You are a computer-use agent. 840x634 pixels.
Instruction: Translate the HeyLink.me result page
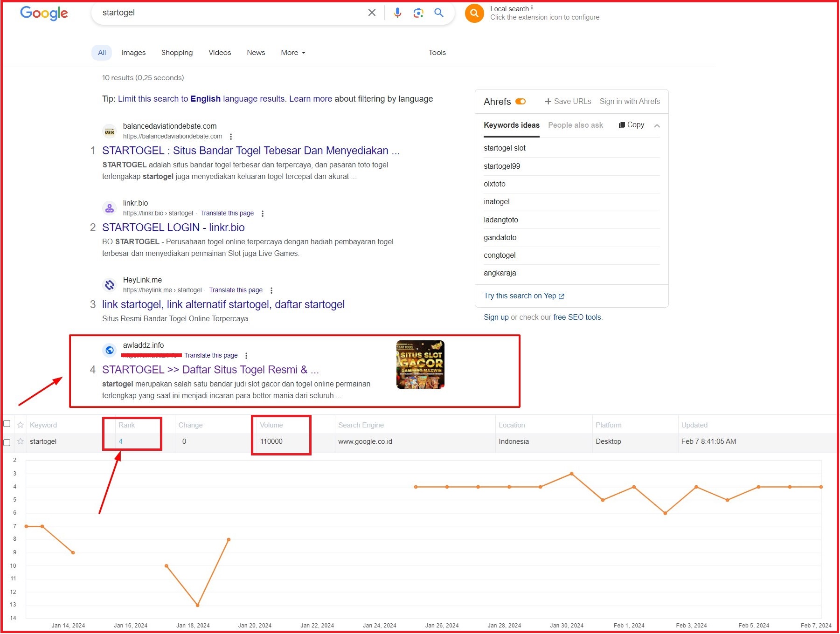(x=236, y=290)
